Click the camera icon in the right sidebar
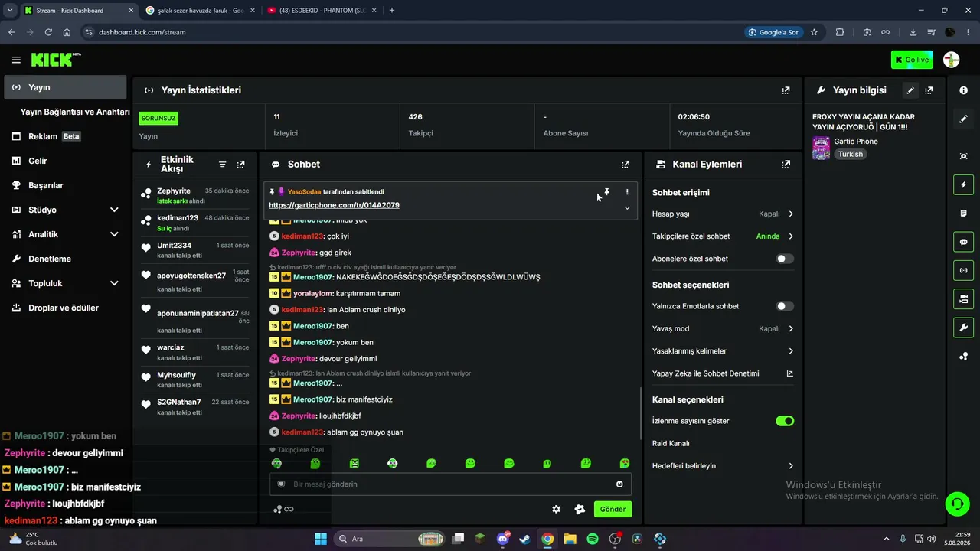The image size is (980, 551). (x=963, y=298)
